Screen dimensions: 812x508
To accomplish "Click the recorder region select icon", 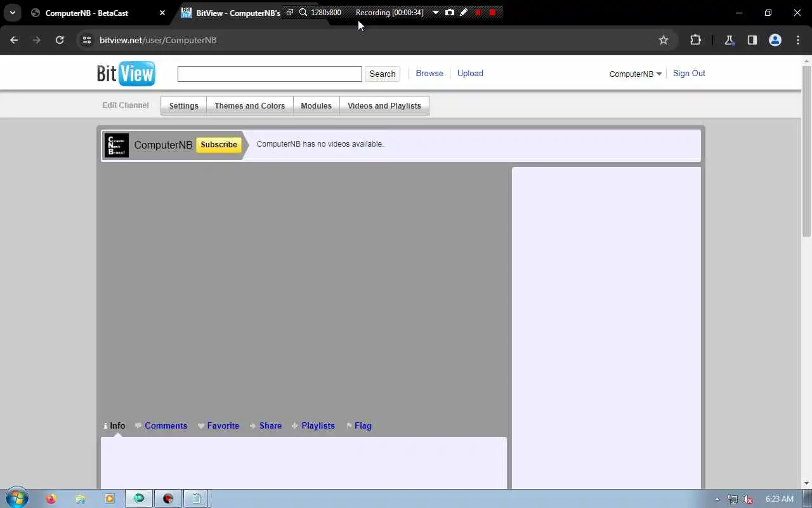I will pyautogui.click(x=290, y=12).
